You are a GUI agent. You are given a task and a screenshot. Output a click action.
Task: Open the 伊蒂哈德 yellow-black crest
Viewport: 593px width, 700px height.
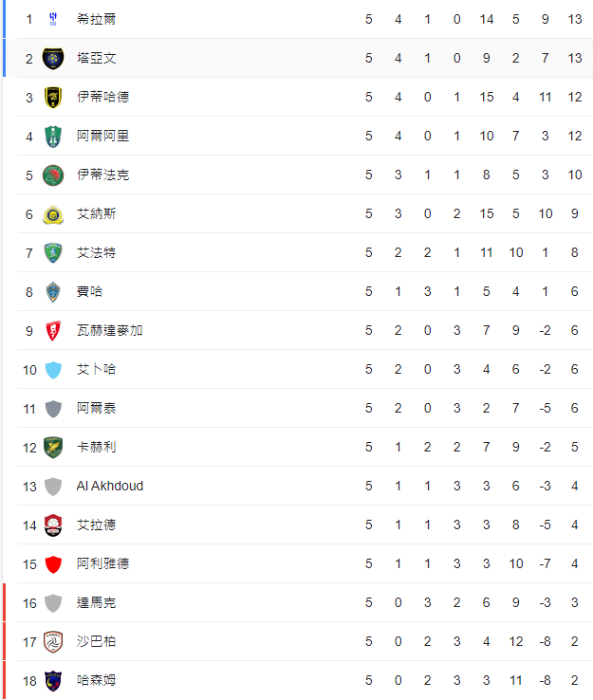pos(53,97)
